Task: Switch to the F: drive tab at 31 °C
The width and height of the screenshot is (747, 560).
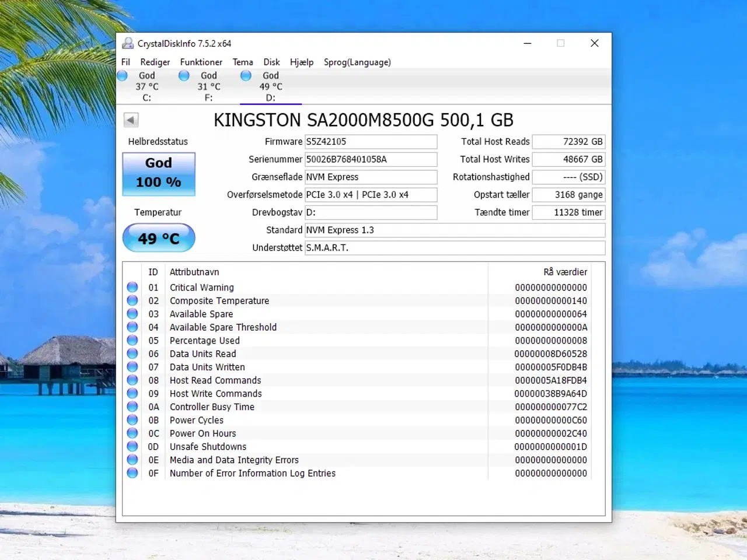Action: [209, 86]
